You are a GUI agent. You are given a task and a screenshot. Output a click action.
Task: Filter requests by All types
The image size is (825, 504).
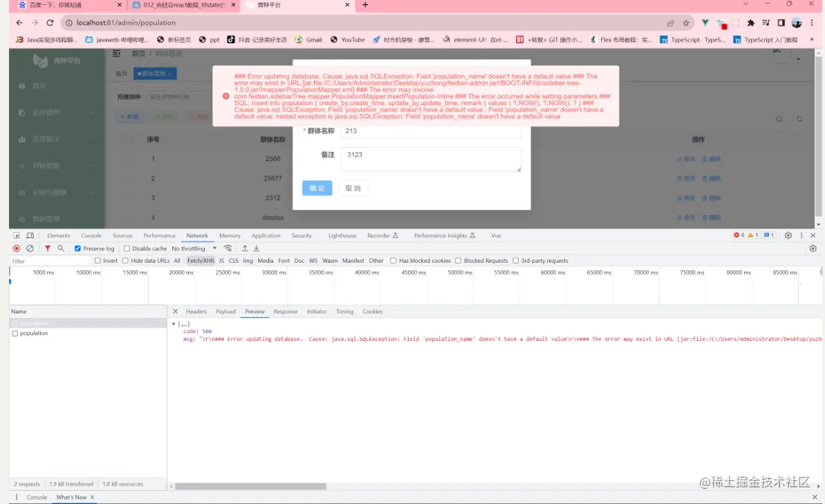click(x=177, y=261)
